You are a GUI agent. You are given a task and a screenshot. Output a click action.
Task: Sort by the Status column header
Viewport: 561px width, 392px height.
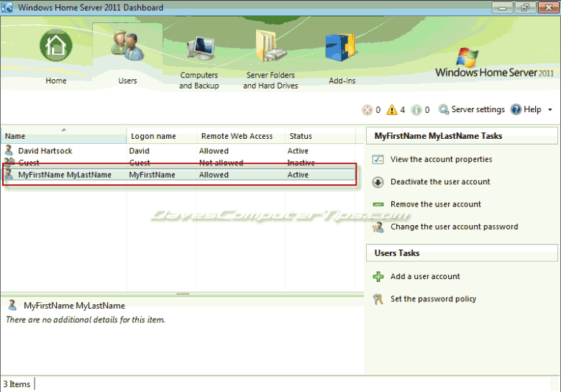[x=320, y=136]
